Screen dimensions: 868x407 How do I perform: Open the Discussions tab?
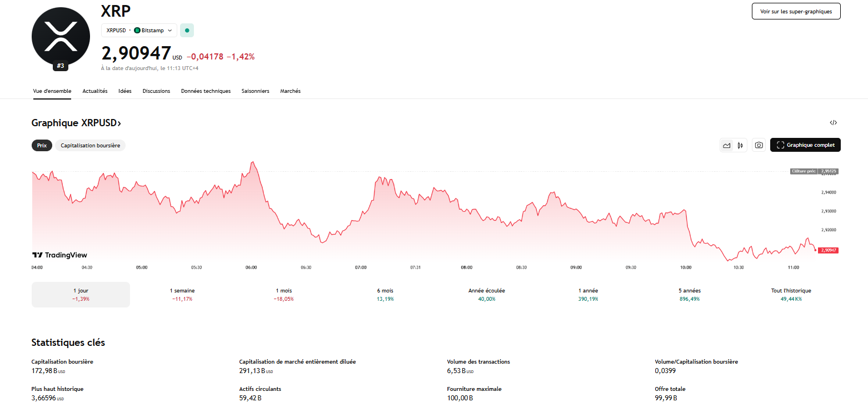pyautogui.click(x=156, y=91)
